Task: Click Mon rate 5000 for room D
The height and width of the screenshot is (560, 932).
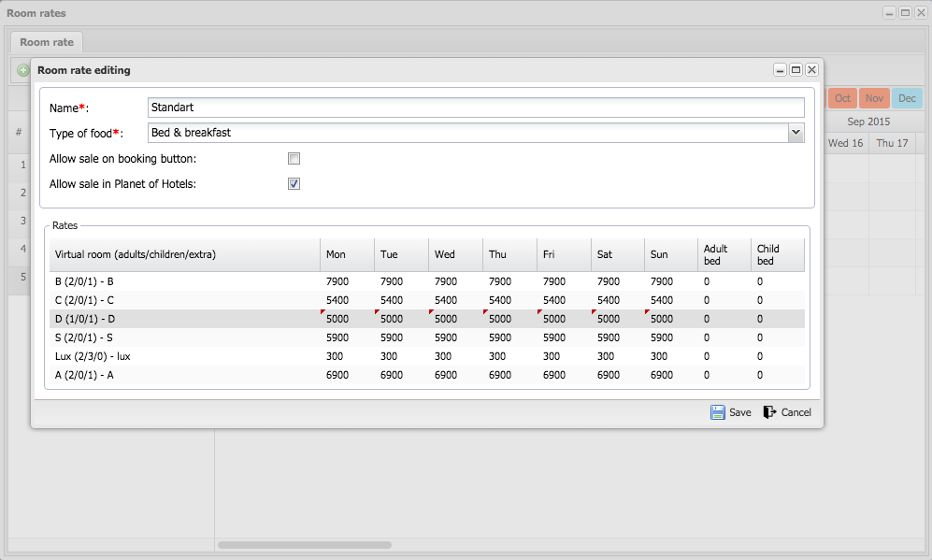Action: (337, 319)
